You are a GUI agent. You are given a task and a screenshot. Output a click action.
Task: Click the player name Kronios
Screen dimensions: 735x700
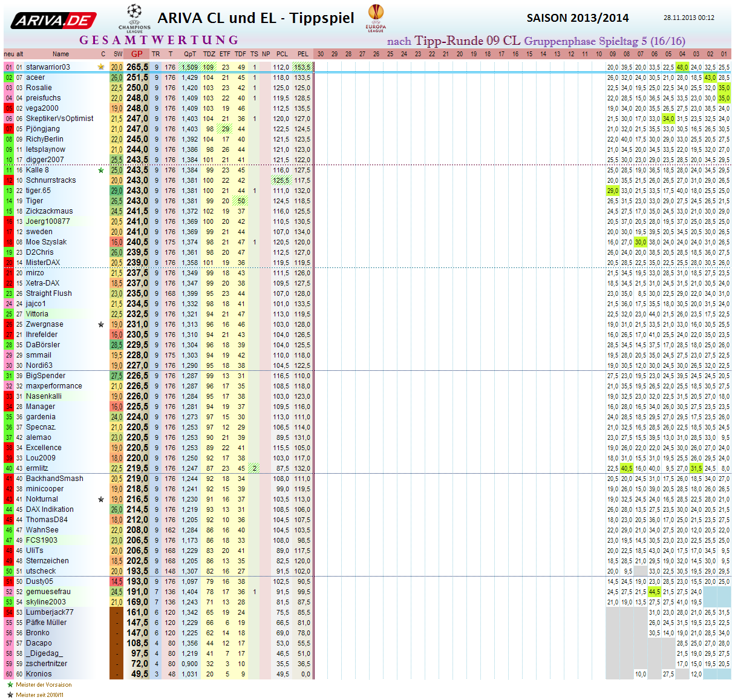39,674
